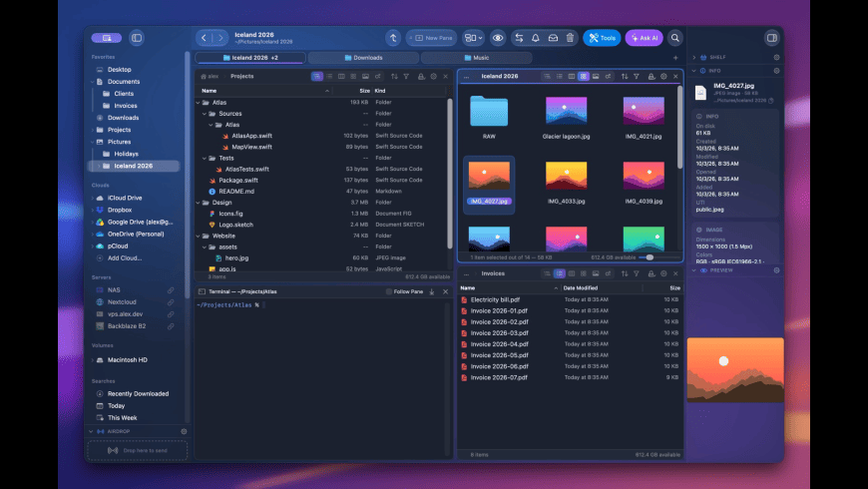Select icon grid view in Iceland 2026 pane

(x=583, y=77)
